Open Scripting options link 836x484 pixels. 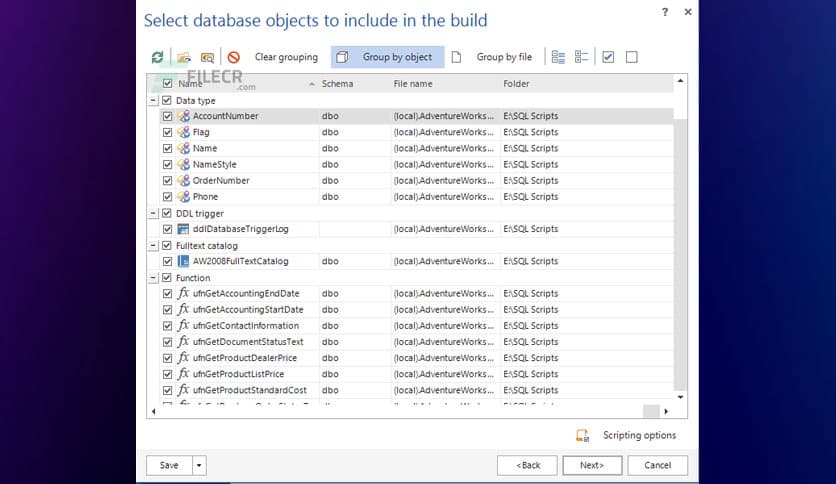coord(639,435)
